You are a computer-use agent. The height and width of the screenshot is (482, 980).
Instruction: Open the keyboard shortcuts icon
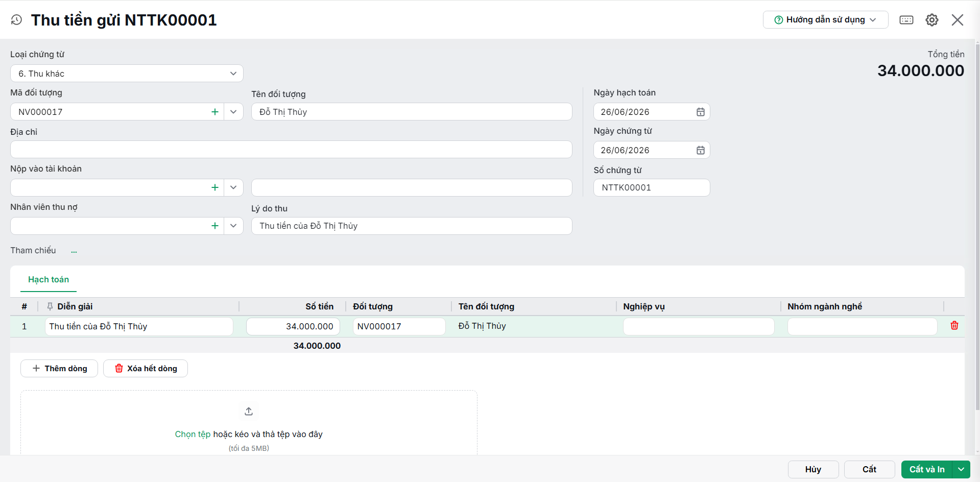[x=906, y=20]
